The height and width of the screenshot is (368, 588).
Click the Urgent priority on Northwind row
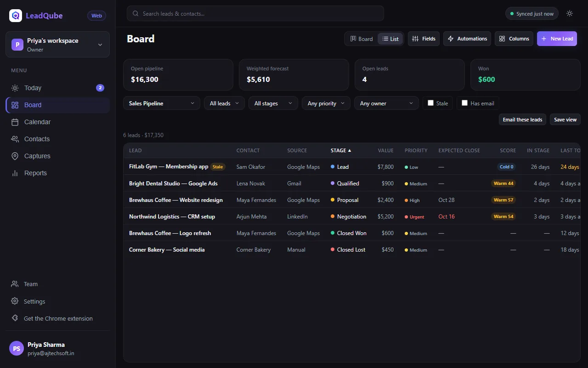[414, 217]
